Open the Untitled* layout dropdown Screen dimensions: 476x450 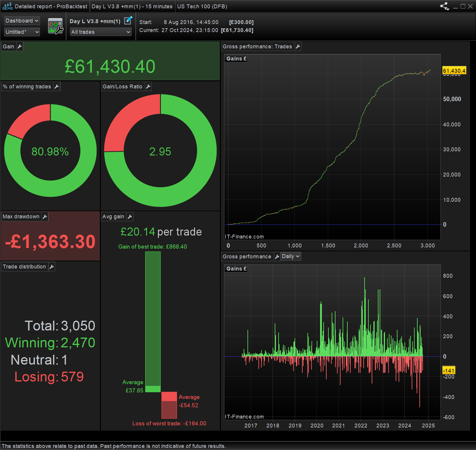[22, 32]
